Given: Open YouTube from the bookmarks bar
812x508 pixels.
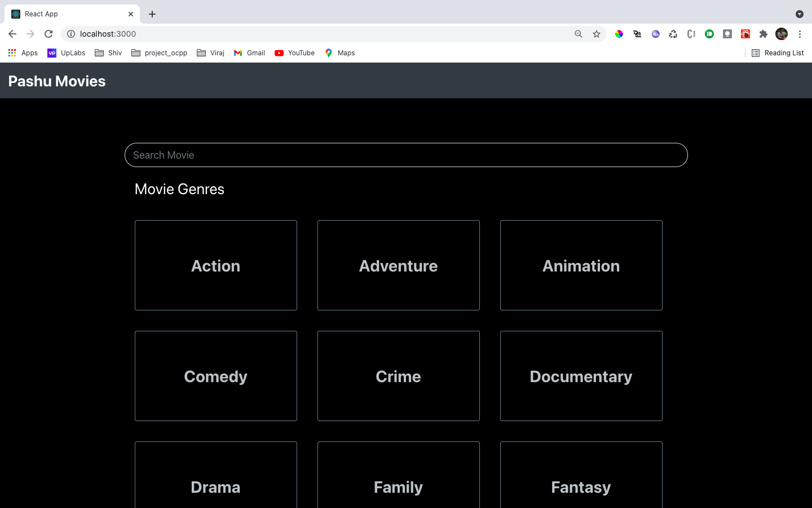Looking at the screenshot, I should (x=294, y=52).
